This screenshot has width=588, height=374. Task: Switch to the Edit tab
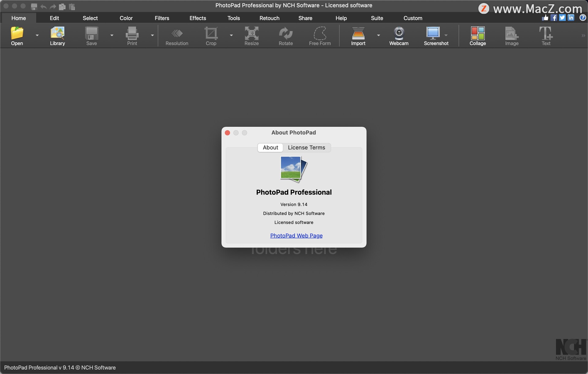coord(54,18)
